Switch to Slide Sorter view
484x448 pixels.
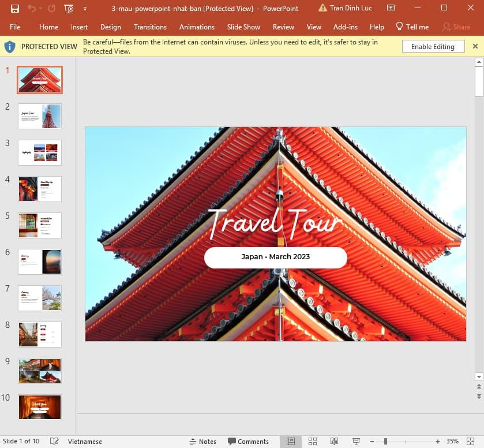[312, 442]
